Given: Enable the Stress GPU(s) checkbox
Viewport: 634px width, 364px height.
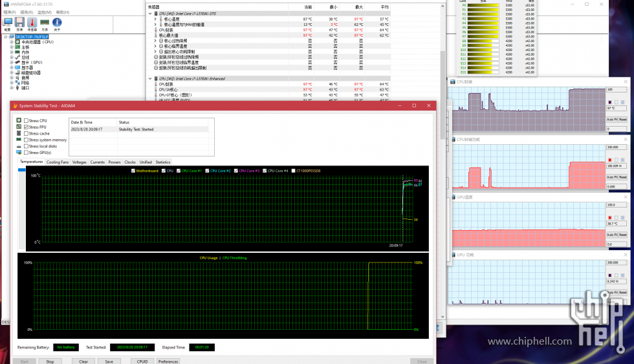Looking at the screenshot, I should [26, 153].
